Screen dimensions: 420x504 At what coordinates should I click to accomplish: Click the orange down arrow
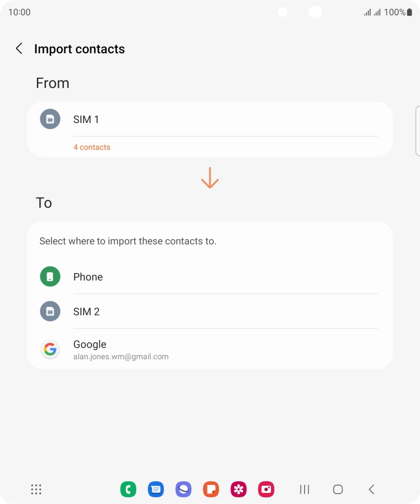click(x=209, y=178)
